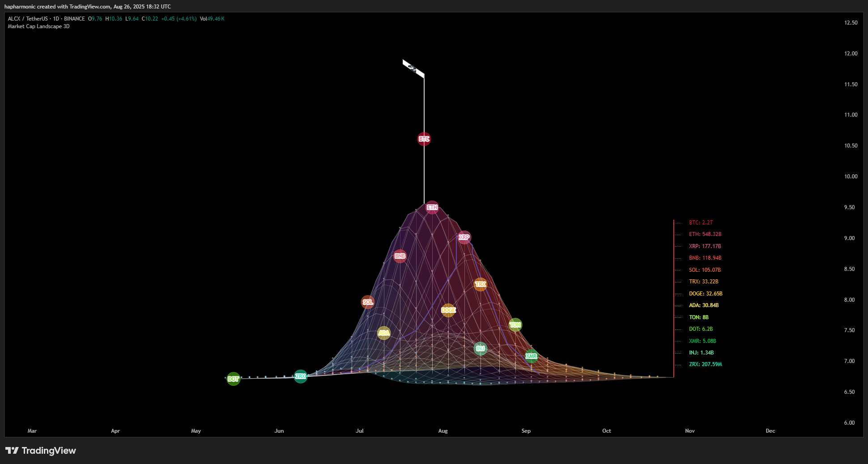Click the INJ bubble marker
This screenshot has height=464, width=868.
pos(481,349)
